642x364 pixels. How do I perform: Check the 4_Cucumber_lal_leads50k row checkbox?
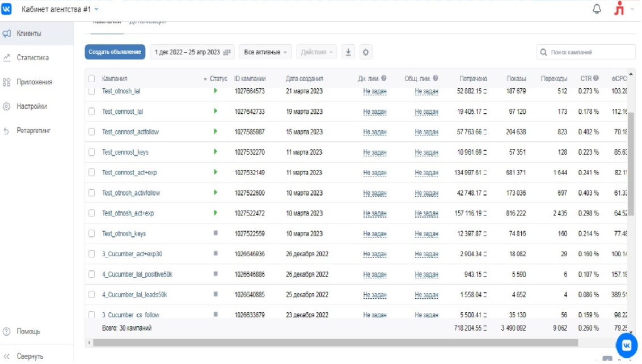coord(92,294)
